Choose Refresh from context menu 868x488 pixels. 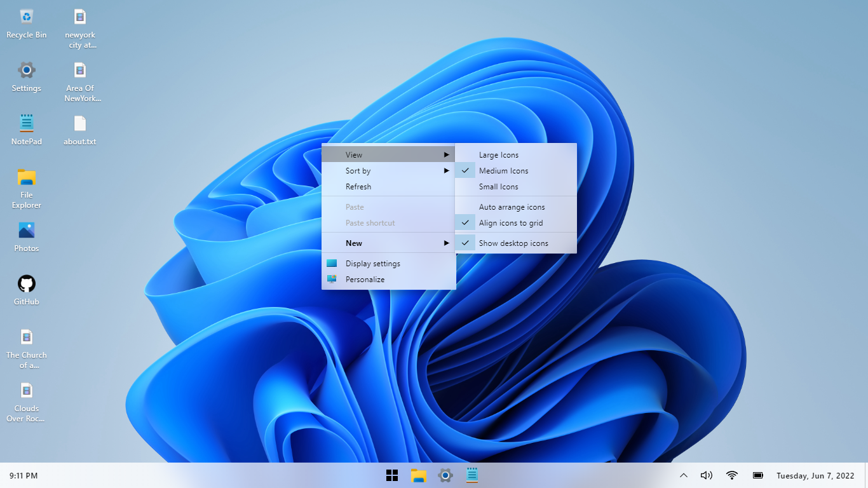358,187
